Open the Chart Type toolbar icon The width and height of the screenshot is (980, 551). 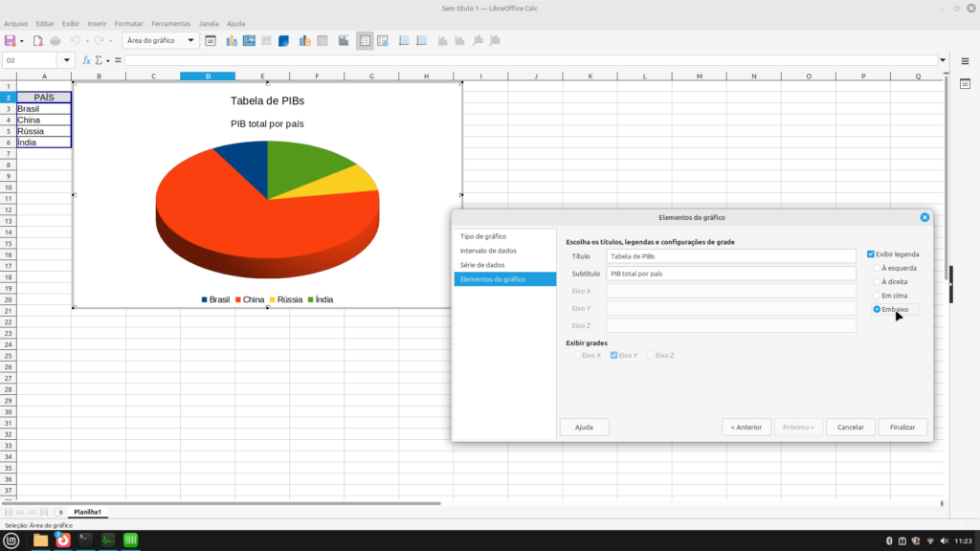point(230,41)
